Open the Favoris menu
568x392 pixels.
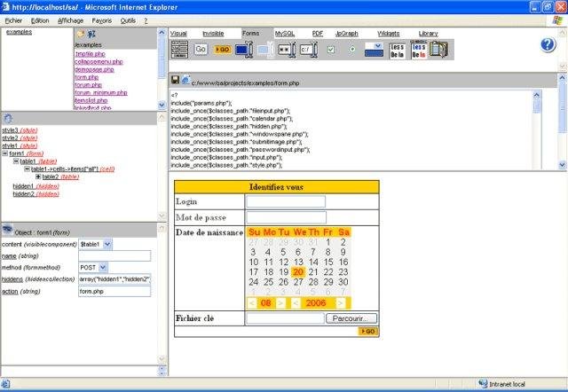tap(102, 20)
